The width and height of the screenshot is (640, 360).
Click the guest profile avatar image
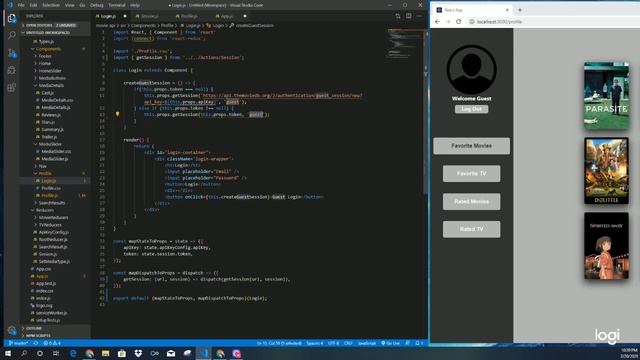tap(471, 69)
